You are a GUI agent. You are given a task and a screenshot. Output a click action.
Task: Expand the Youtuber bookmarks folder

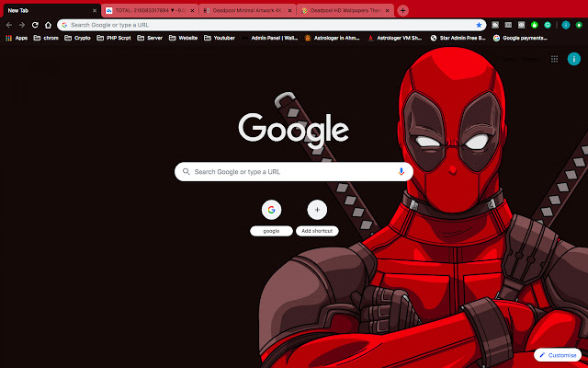220,38
